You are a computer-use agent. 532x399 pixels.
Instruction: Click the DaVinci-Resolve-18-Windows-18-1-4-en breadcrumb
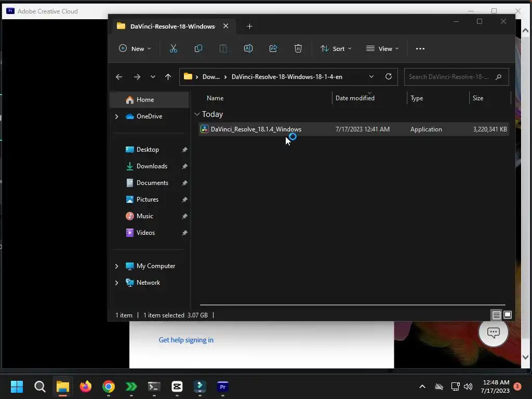(x=287, y=77)
